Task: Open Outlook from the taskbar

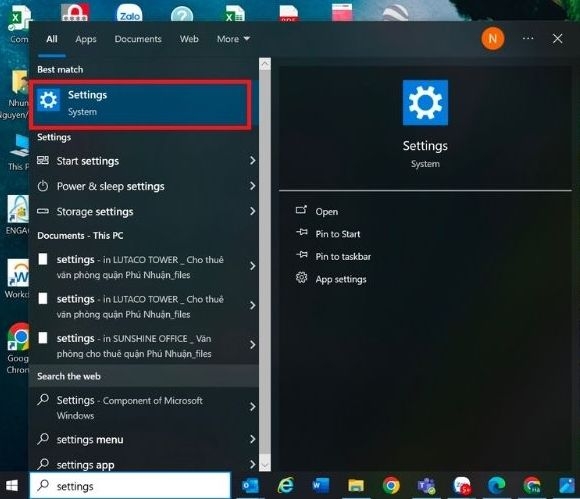Action: click(x=250, y=486)
